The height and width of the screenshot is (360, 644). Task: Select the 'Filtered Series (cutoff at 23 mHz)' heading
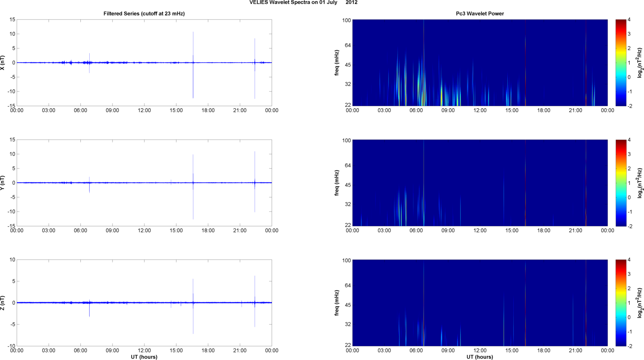pyautogui.click(x=144, y=14)
